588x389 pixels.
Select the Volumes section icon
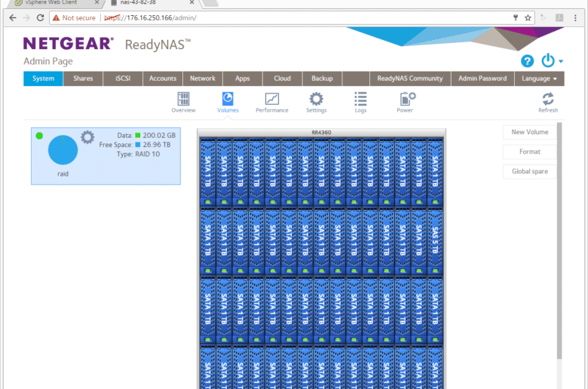(x=228, y=99)
